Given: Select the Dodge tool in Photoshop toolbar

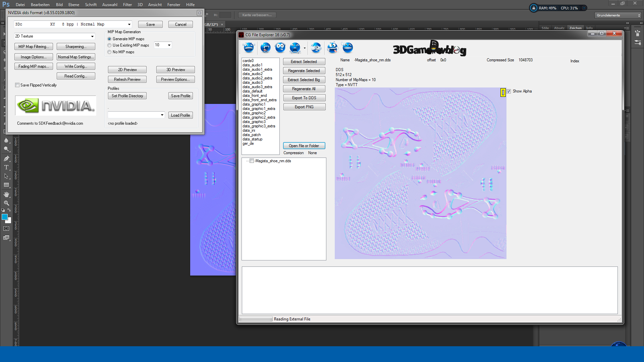Looking at the screenshot, I should pyautogui.click(x=6, y=149).
